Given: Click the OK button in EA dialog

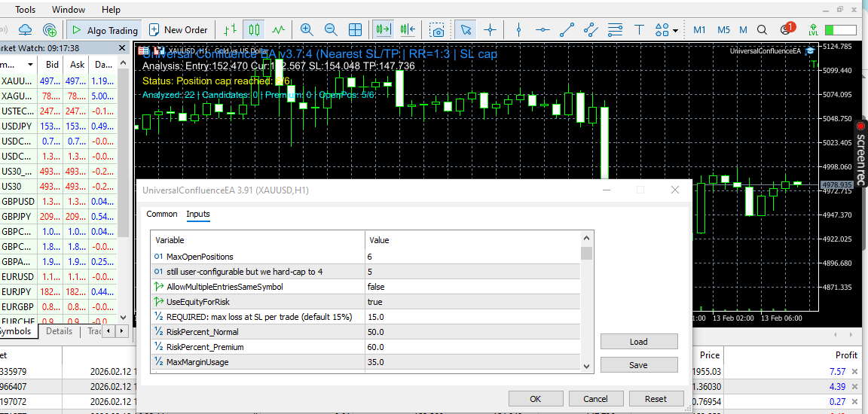Looking at the screenshot, I should [x=535, y=398].
